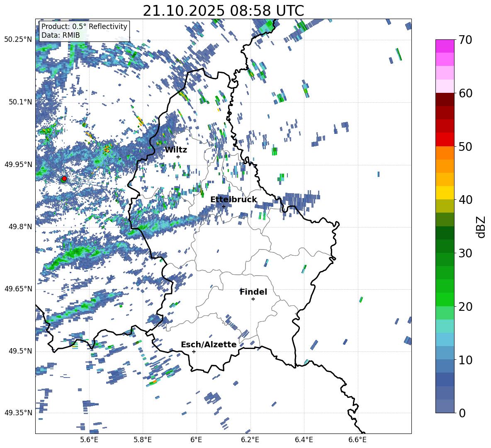Click the Esch/Alzette station cross marker
Image resolution: width=491 pixels, height=448 pixels.
(194, 351)
